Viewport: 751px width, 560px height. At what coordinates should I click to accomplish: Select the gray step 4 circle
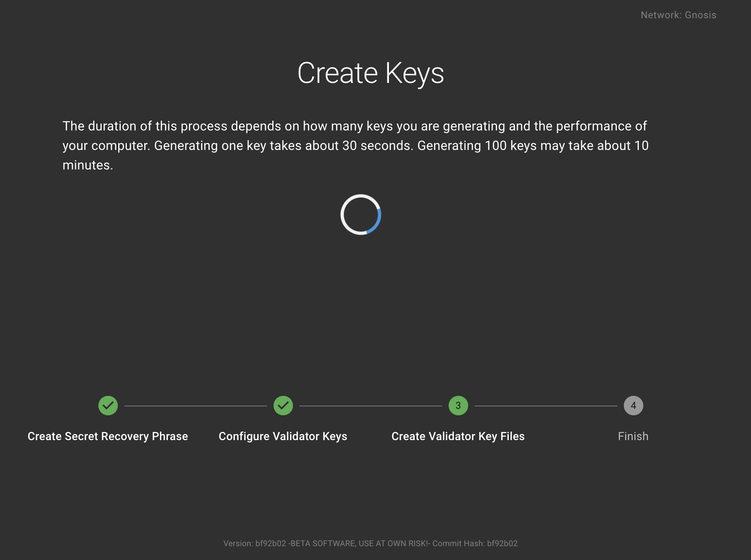[633, 406]
